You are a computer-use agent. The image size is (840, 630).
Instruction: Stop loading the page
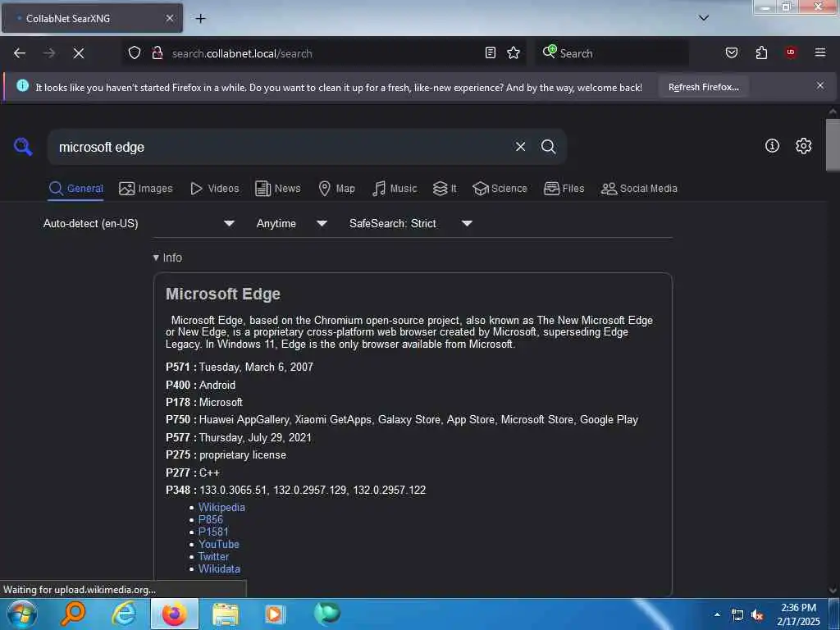tap(78, 53)
